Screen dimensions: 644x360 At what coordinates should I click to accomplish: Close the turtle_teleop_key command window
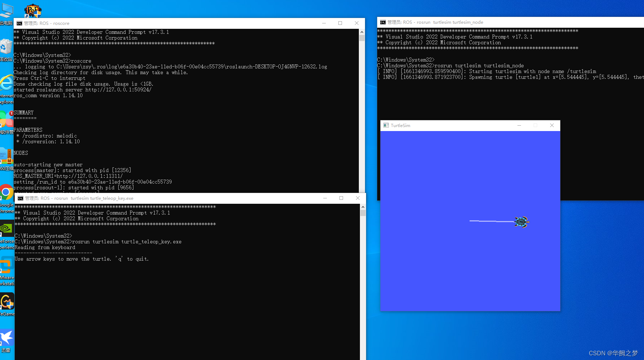click(x=358, y=198)
